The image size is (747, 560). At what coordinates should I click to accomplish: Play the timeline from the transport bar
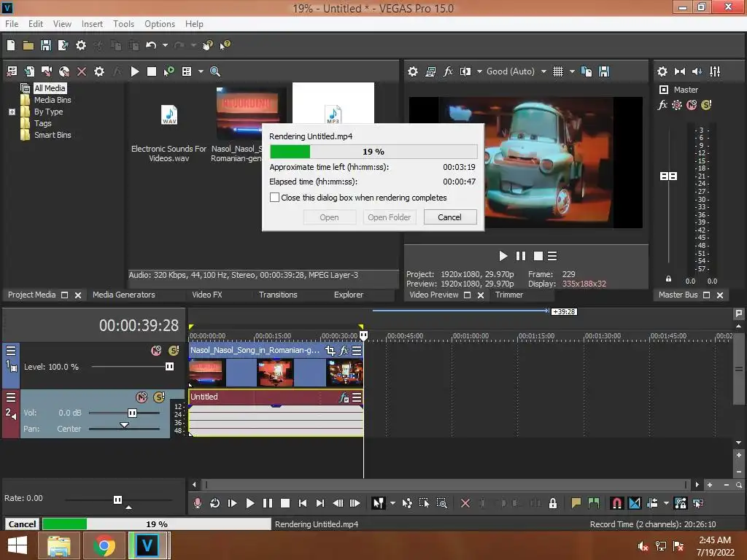[249, 503]
